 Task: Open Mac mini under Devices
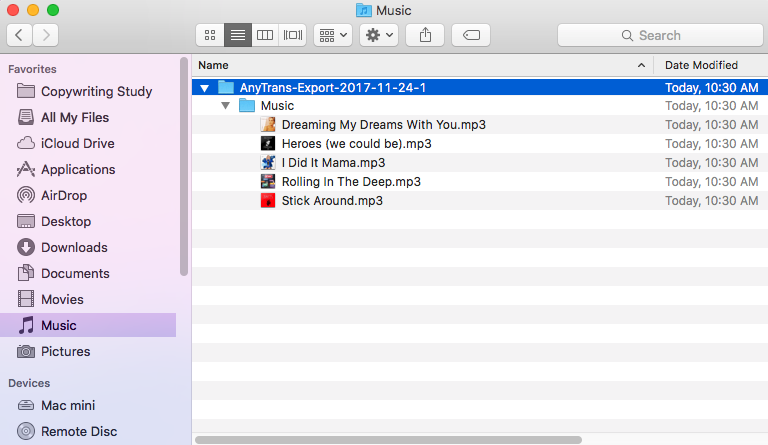[x=68, y=405]
